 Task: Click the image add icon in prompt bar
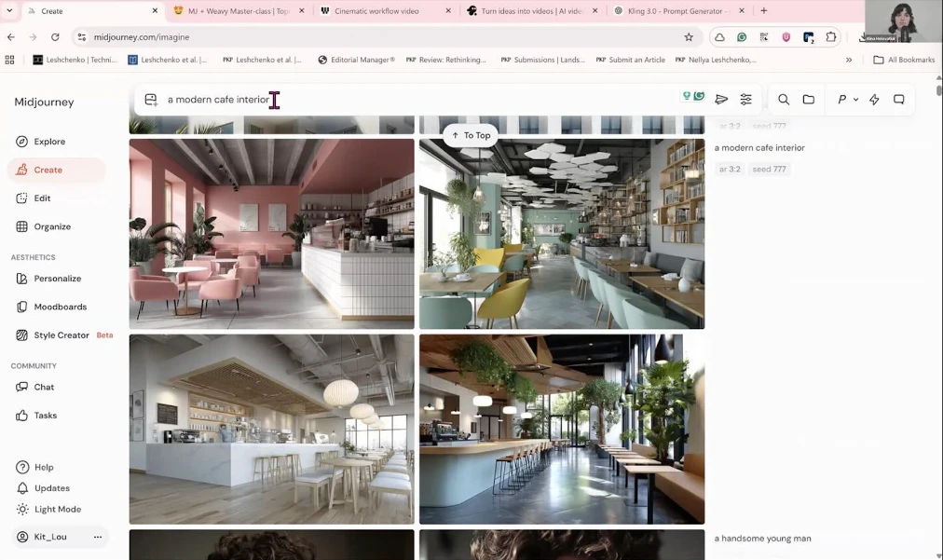point(151,100)
